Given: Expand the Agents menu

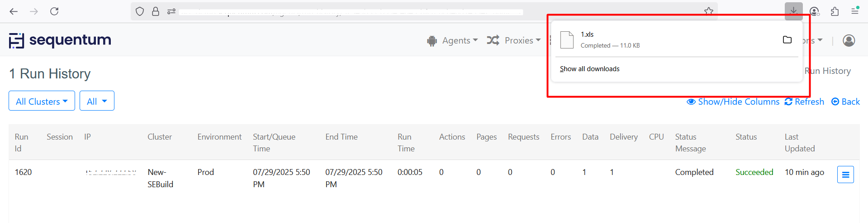Looking at the screenshot, I should 452,40.
